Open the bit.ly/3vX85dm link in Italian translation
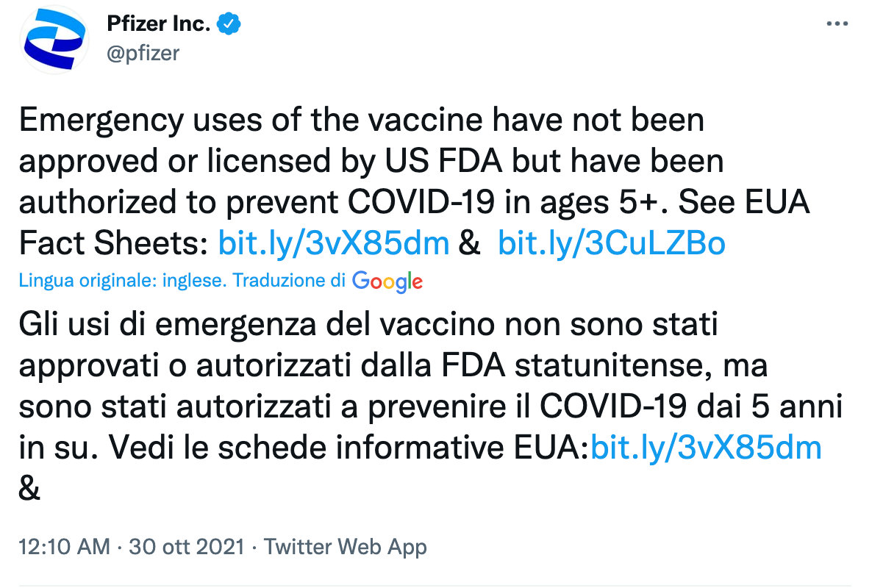The image size is (872, 588). 706,448
